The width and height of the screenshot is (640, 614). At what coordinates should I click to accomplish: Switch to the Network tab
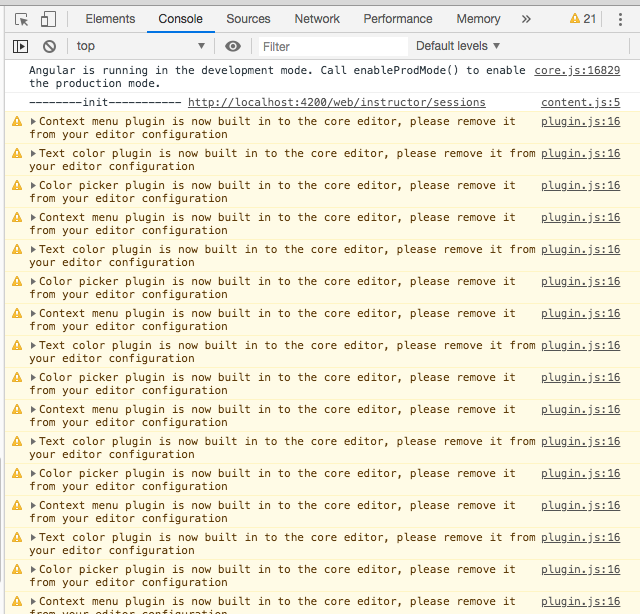pyautogui.click(x=317, y=19)
